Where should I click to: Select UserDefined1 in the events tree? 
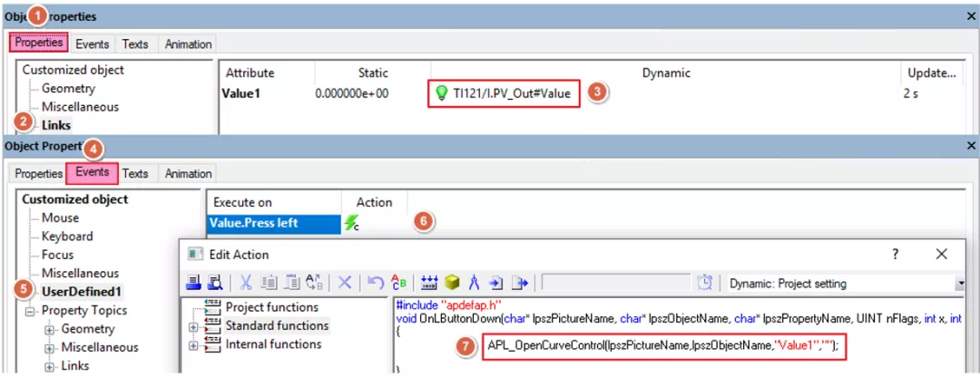tap(82, 292)
